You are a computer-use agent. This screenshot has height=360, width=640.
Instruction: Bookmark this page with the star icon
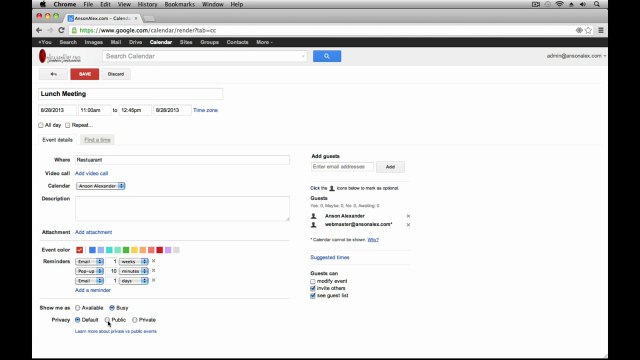tap(588, 30)
